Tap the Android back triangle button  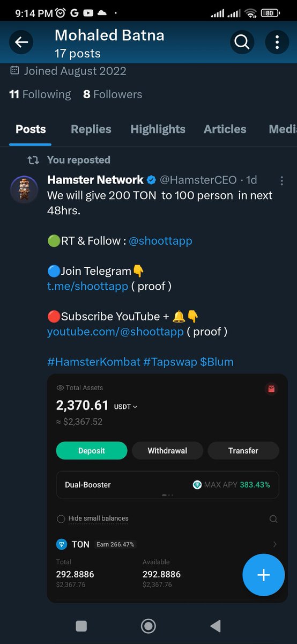(x=216, y=626)
